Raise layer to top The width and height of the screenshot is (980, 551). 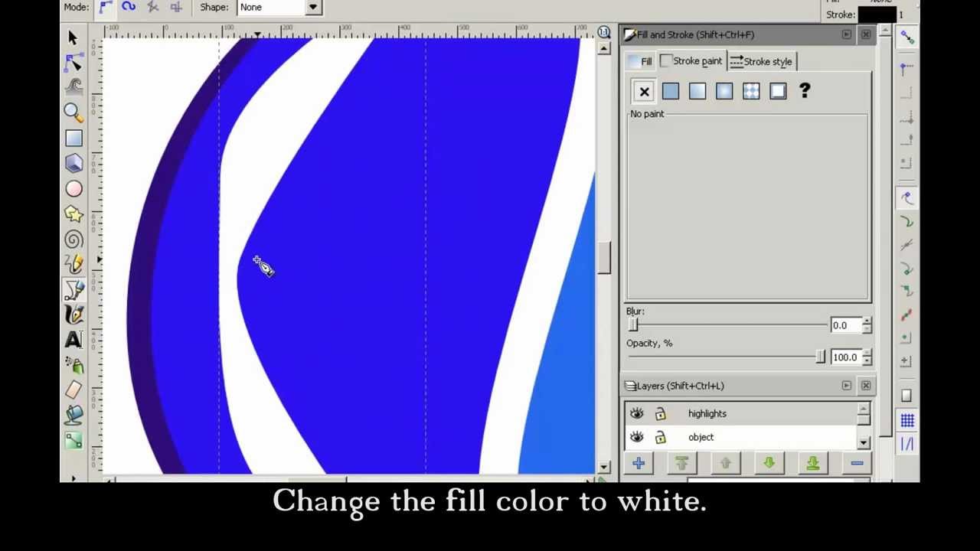(681, 463)
